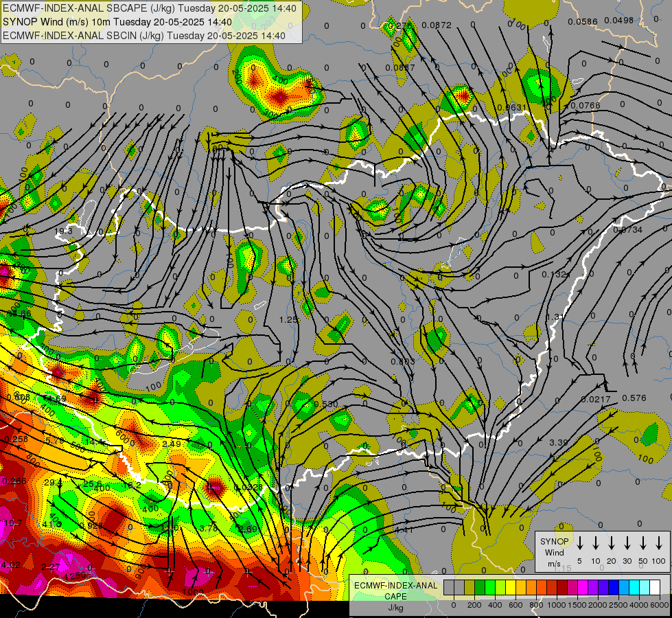This screenshot has height=618, width=672.
Task: Click the 5.79 value on the map
Action: 54,440
